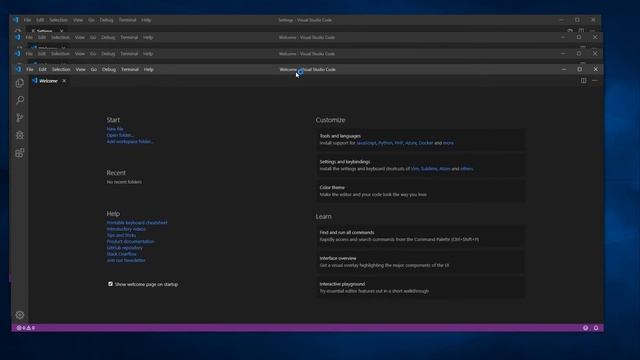Click the PHP language link
This screenshot has height=360, width=640.
pyautogui.click(x=398, y=143)
